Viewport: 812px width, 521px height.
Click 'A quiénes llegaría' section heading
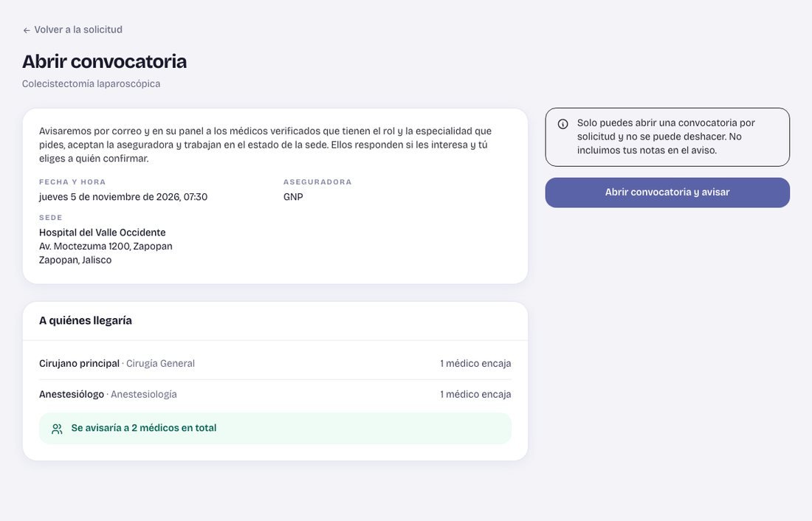coord(86,320)
